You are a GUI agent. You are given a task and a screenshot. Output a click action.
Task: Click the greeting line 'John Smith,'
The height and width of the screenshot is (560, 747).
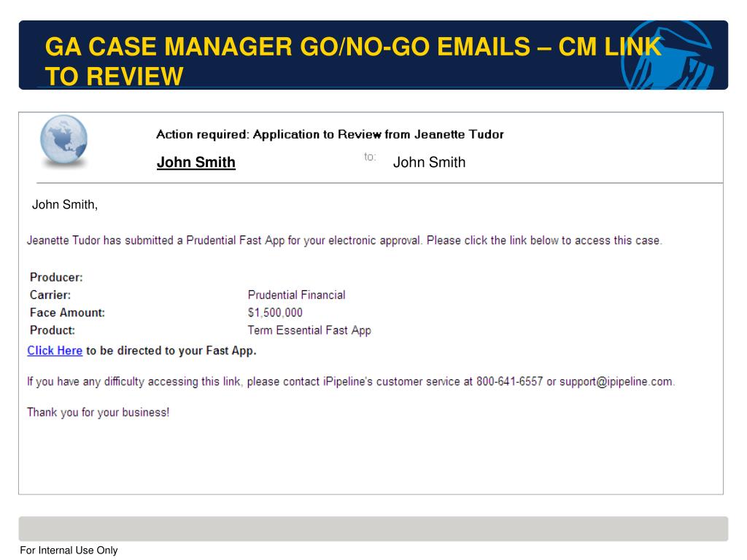[x=65, y=205]
